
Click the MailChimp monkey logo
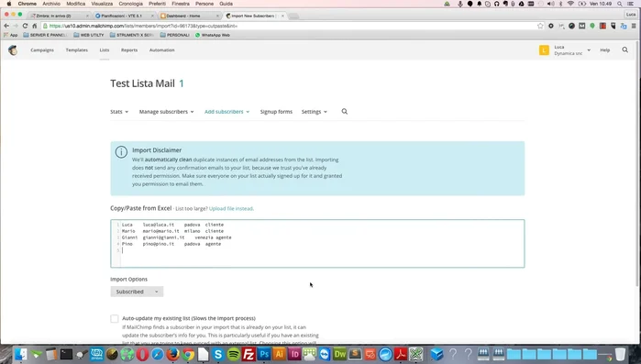(13, 50)
